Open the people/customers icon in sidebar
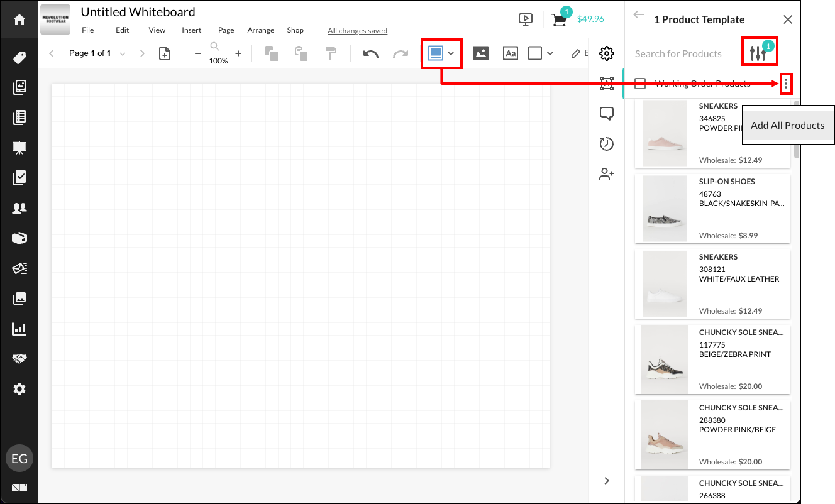Screen dimensions: 835x504 (x=19, y=208)
